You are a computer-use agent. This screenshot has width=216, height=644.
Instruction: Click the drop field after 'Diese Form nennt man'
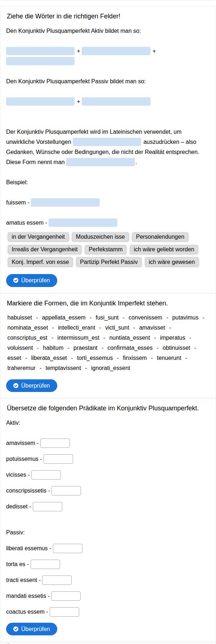click(100, 162)
